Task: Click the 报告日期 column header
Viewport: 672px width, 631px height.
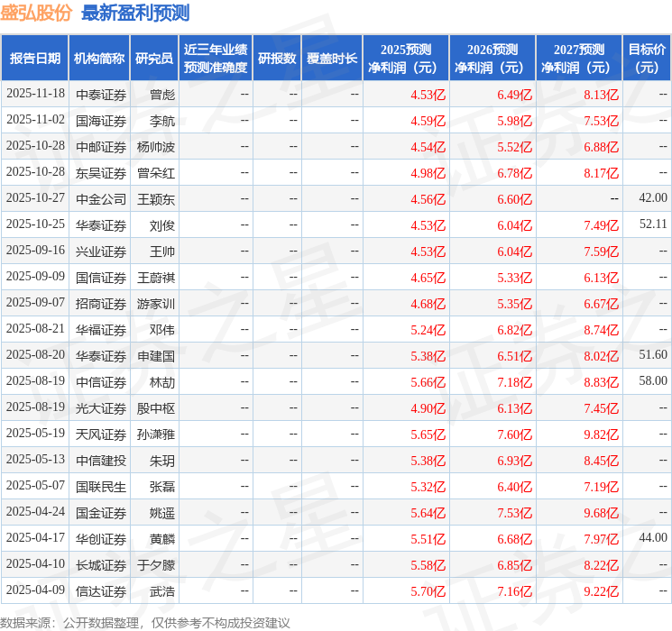Action: 34,59
